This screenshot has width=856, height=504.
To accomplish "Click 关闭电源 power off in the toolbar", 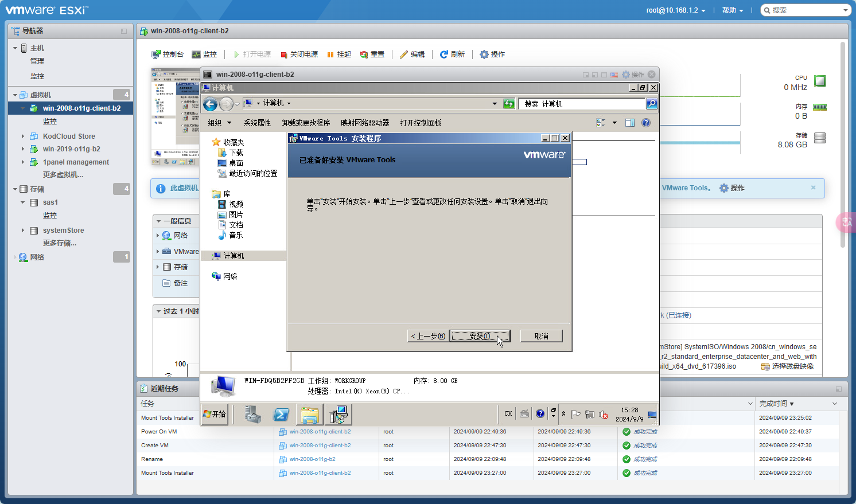I will coord(299,54).
